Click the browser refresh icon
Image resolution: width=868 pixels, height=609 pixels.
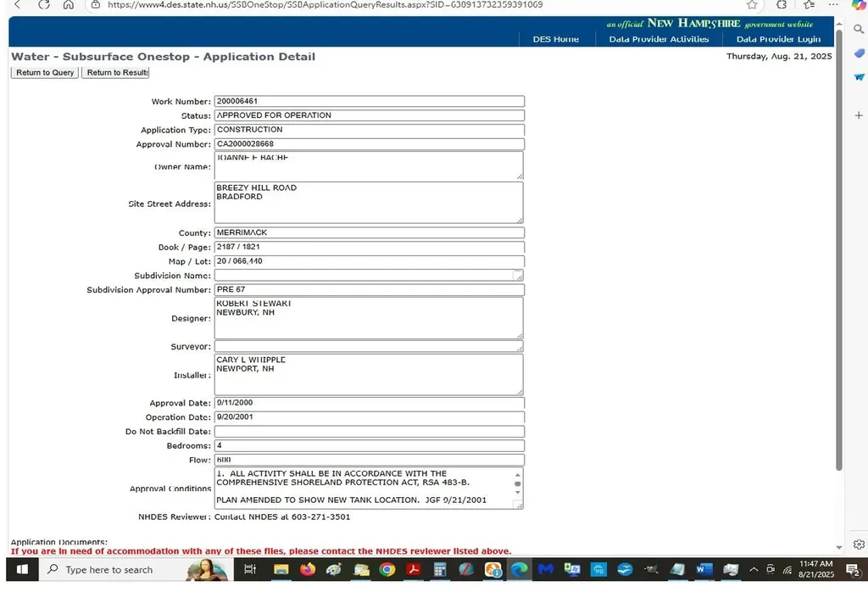tap(44, 5)
